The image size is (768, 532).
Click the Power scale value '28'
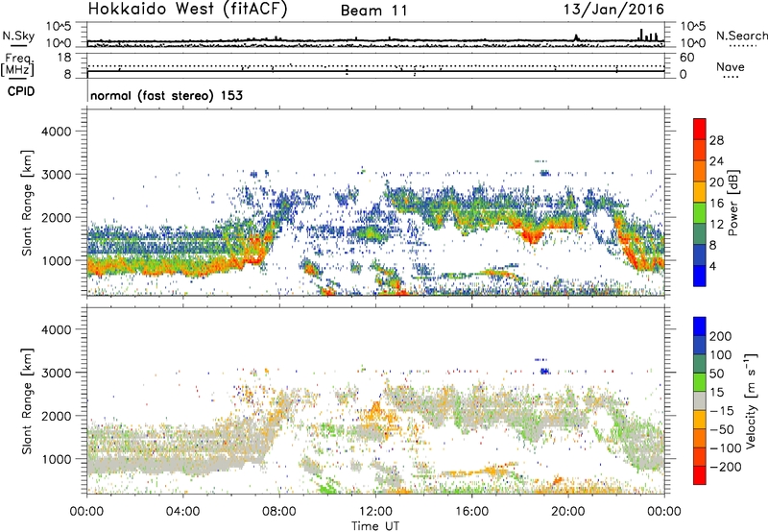point(716,140)
